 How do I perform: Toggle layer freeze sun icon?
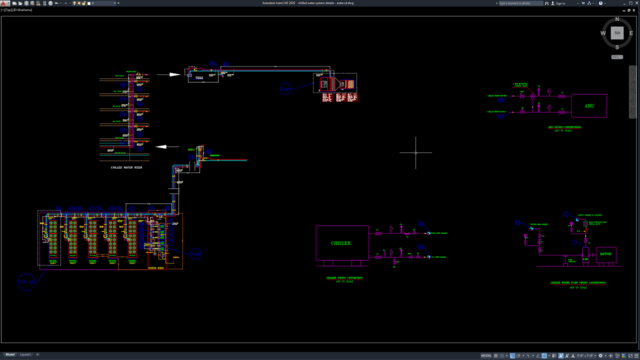tap(79, 3)
